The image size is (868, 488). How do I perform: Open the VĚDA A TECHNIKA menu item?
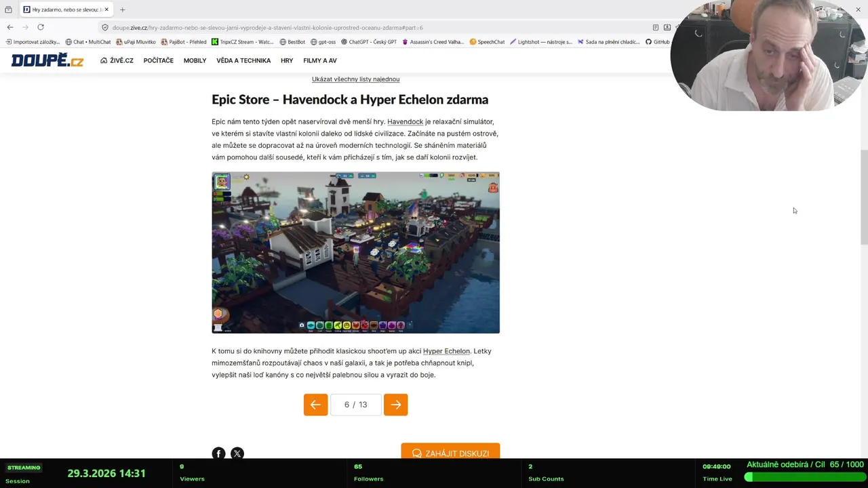point(243,60)
